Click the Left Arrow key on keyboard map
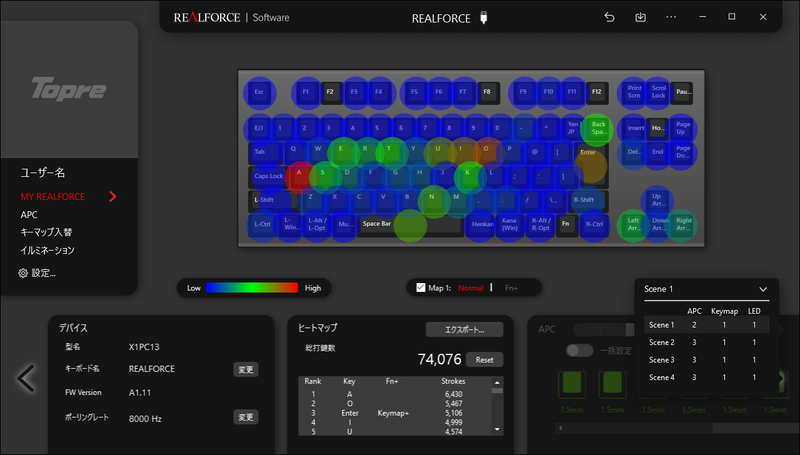The image size is (800, 455). (x=634, y=225)
